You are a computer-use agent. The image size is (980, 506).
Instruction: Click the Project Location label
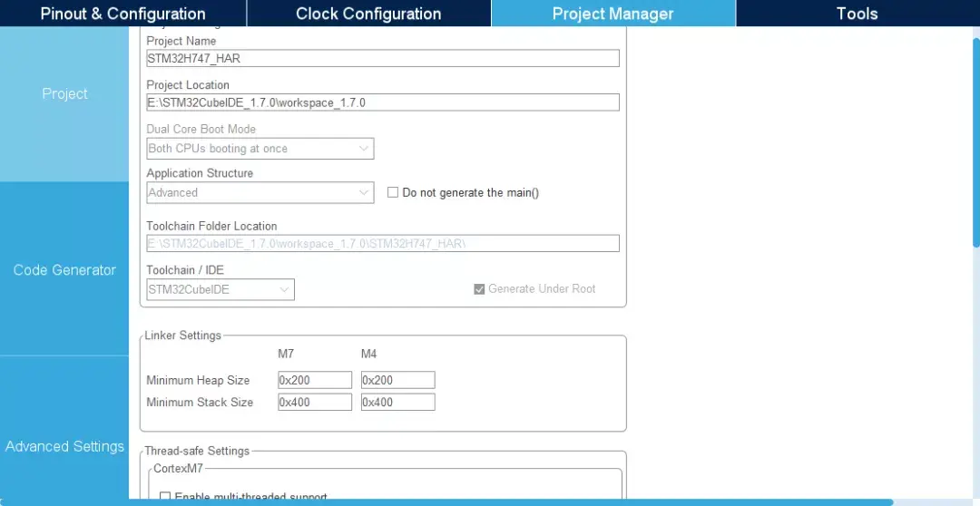(x=188, y=85)
